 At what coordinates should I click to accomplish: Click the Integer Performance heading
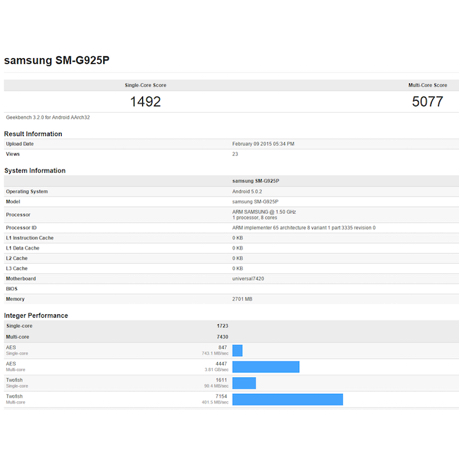36,316
